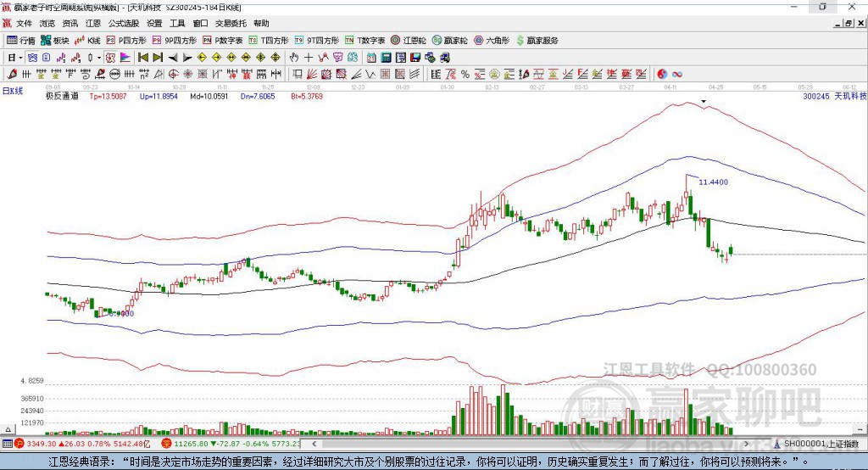868x470 pixels.
Task: Jump to last bar with green skip-end icon
Action: pyautogui.click(x=158, y=58)
